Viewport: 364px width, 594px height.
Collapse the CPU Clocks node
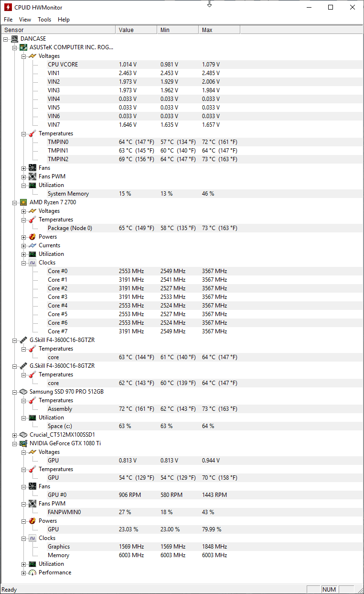click(x=24, y=263)
